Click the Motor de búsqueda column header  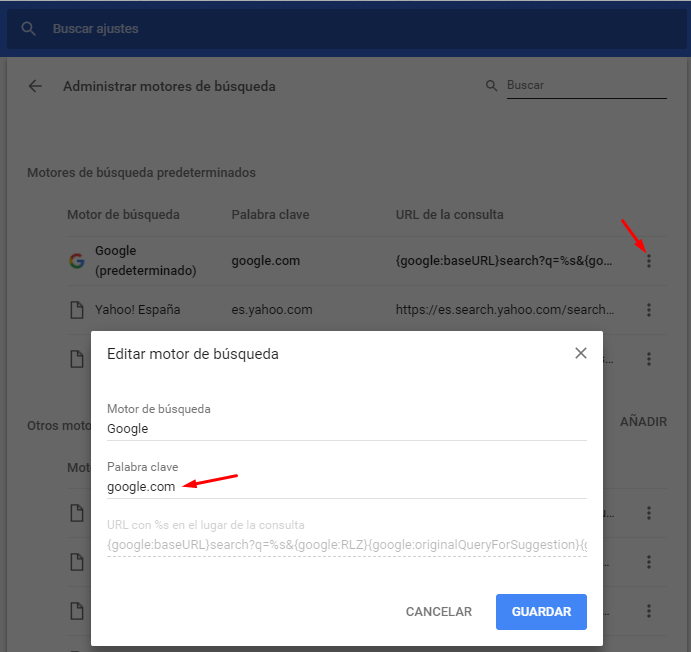[x=123, y=215]
